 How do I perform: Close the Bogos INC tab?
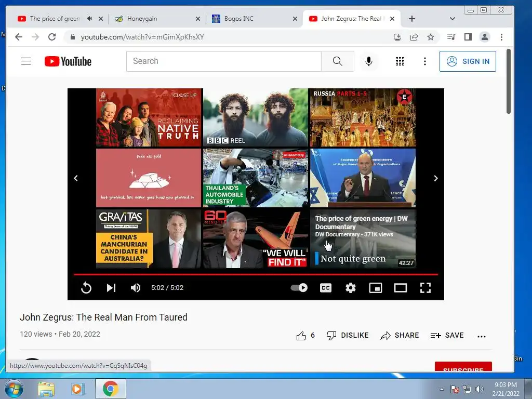point(295,19)
